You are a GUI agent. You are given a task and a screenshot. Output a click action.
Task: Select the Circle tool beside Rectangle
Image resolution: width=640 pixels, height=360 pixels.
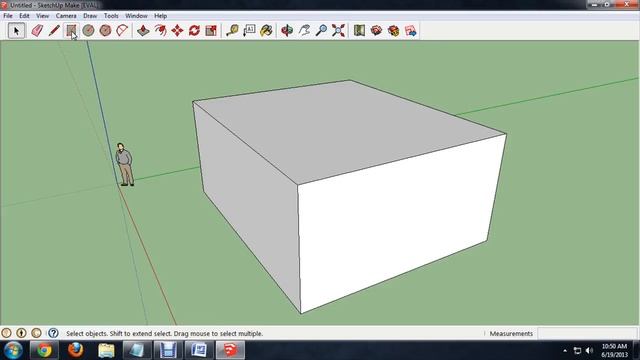(x=88, y=31)
